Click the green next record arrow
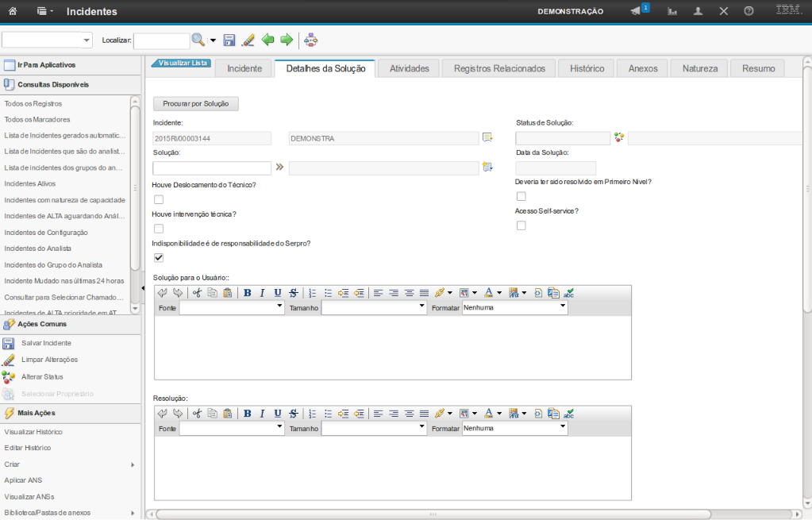Viewport: 812px width, 520px height. 287,40
